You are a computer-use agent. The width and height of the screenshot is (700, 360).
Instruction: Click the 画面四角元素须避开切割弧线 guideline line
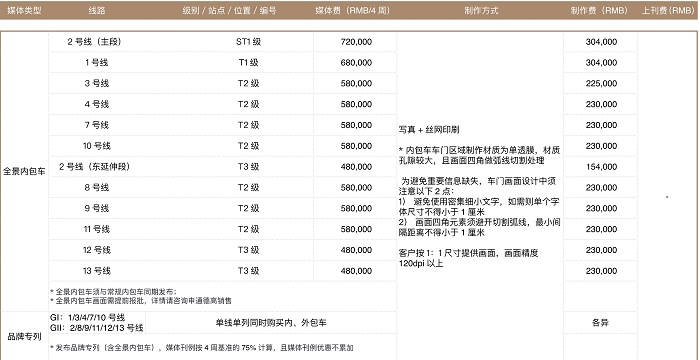(479, 227)
